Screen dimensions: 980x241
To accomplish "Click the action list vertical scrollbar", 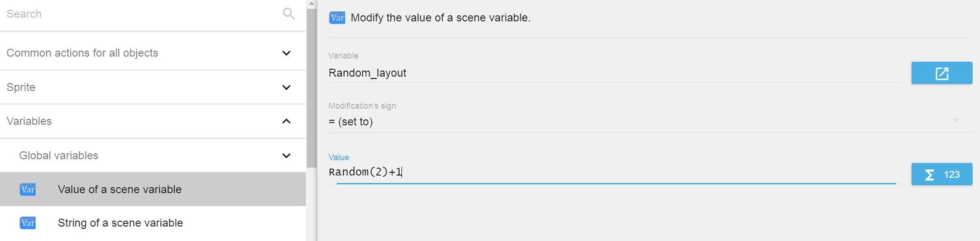I will click(x=311, y=87).
